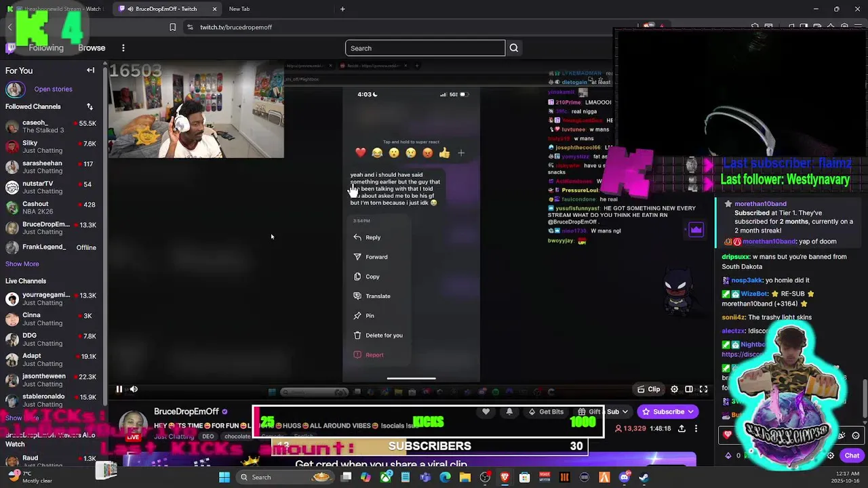Open Adapt live channel
Image resolution: width=868 pixels, height=488 pixels.
(x=51, y=360)
